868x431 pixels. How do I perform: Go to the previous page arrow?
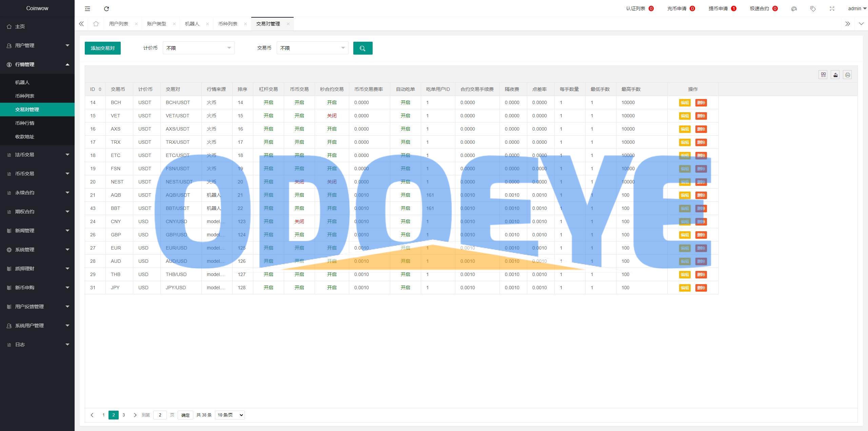point(92,415)
